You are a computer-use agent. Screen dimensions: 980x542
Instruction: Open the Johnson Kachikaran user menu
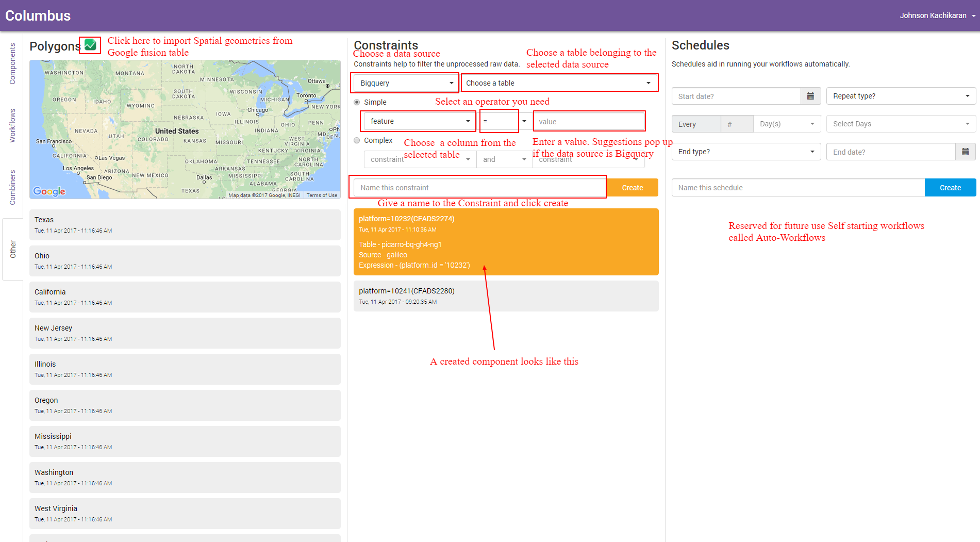(937, 15)
